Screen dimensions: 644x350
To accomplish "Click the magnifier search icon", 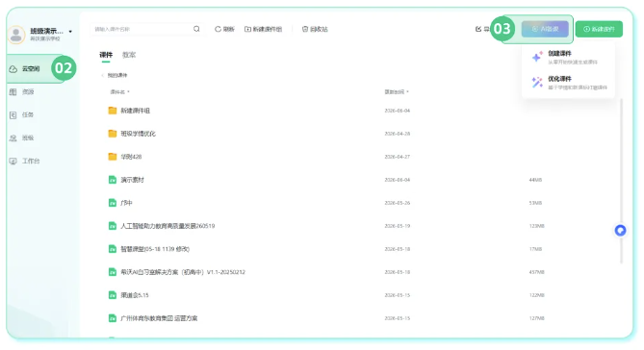I will click(196, 29).
